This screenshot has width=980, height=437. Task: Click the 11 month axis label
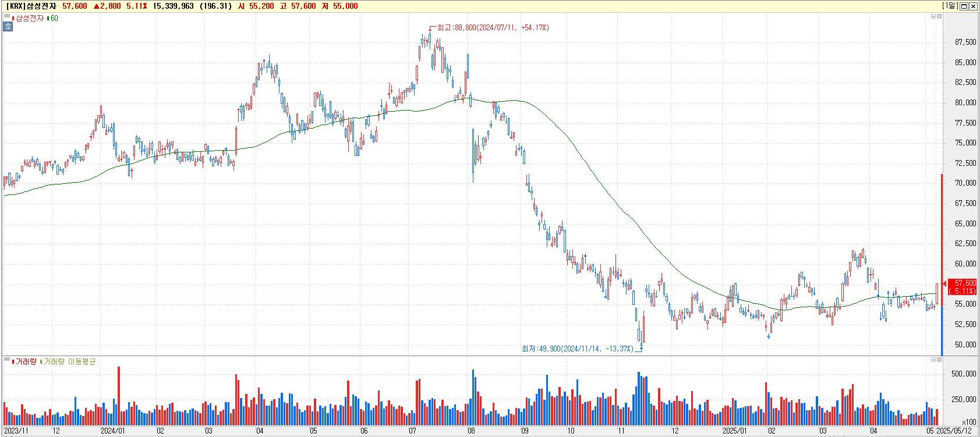pos(621,431)
